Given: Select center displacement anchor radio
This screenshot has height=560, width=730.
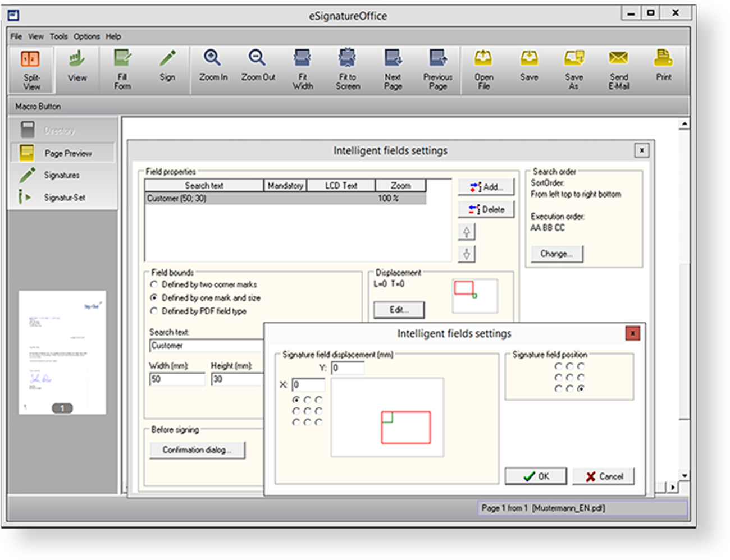Looking at the screenshot, I should pyautogui.click(x=307, y=411).
